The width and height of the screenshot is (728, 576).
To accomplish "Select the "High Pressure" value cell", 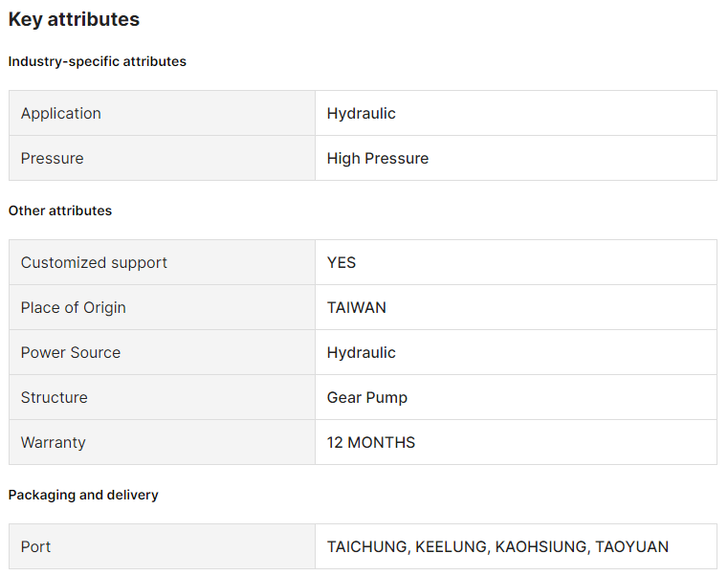I will click(377, 158).
